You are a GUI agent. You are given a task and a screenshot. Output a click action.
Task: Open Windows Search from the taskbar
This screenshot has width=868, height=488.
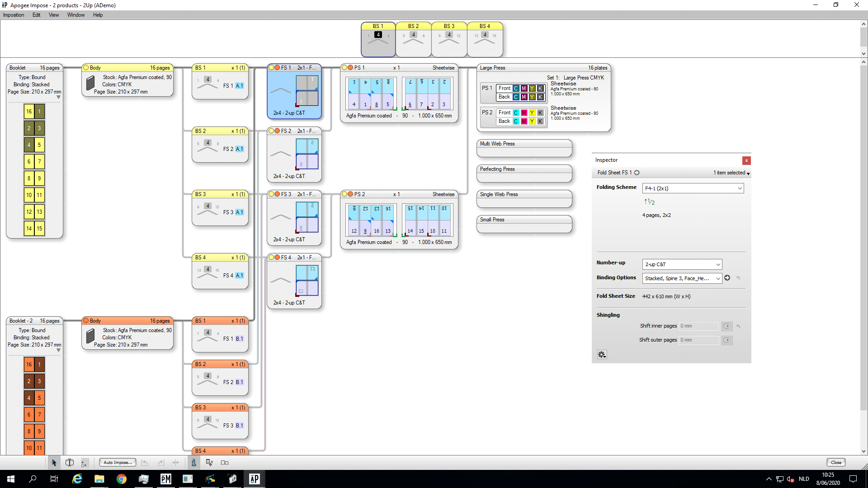coord(33,479)
